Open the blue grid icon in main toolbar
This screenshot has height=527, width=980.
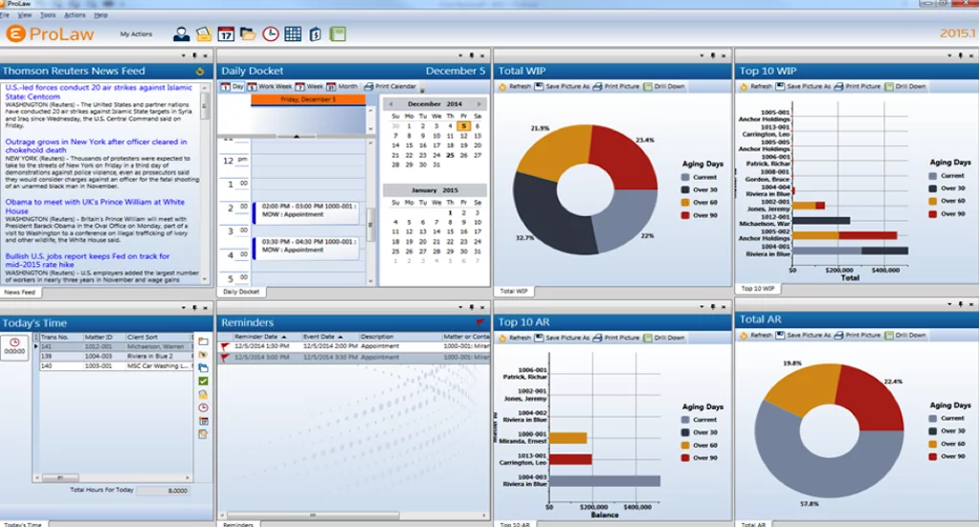pyautogui.click(x=293, y=34)
